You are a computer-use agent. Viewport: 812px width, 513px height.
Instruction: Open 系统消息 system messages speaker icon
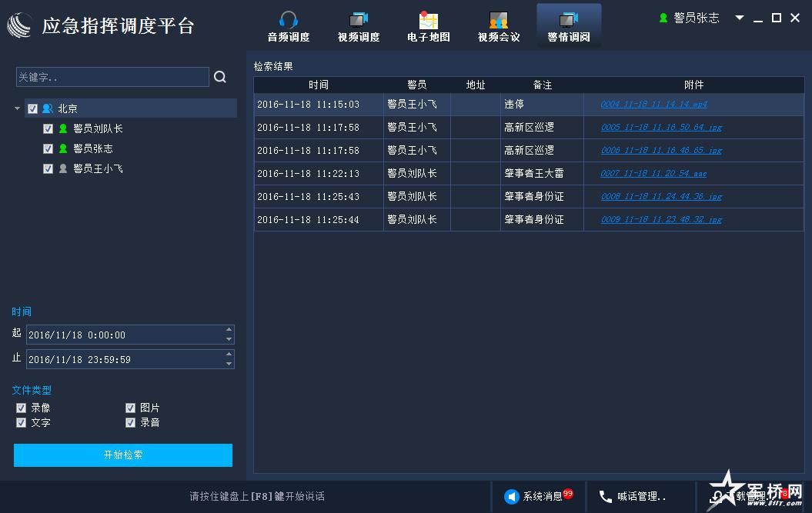tap(511, 497)
